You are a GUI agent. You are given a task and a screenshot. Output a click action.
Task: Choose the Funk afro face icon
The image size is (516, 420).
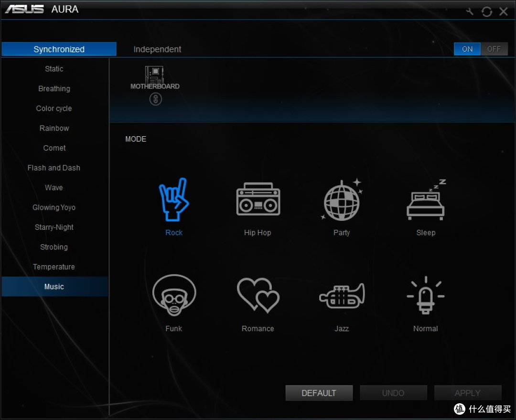click(174, 295)
